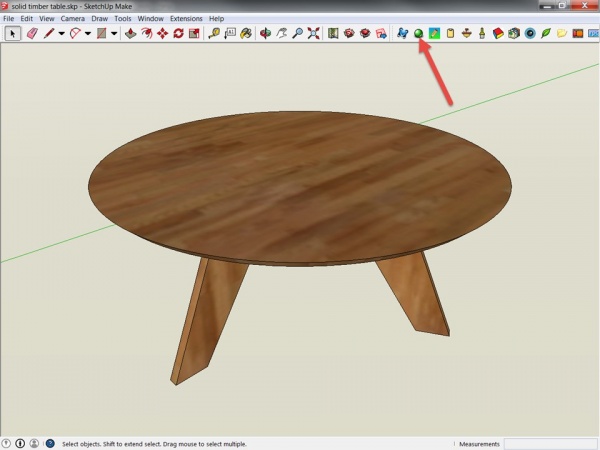Click the Zoom Extents tool
600x450 pixels.
(x=314, y=33)
